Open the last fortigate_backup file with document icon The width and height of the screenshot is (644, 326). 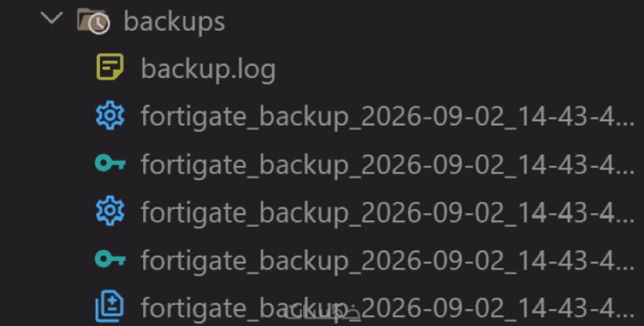click(387, 308)
